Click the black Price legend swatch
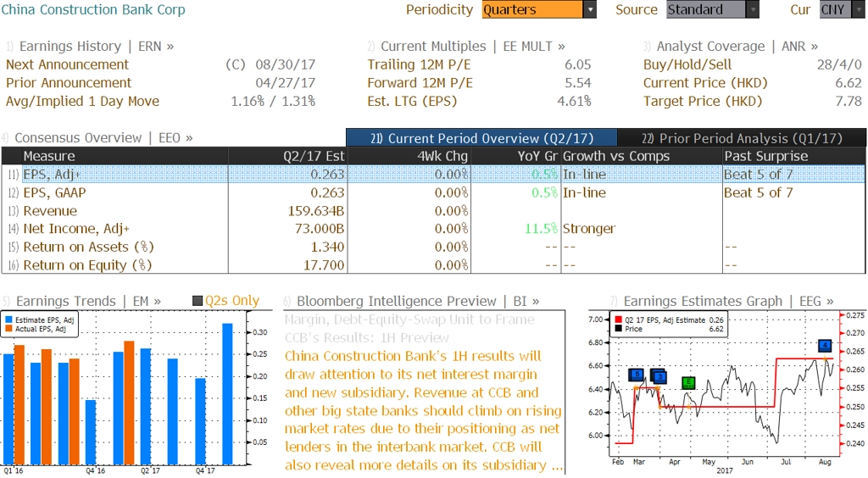 [x=618, y=329]
